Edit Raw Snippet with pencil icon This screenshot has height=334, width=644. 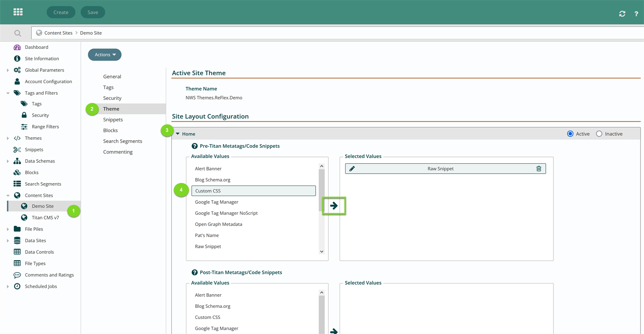point(352,169)
